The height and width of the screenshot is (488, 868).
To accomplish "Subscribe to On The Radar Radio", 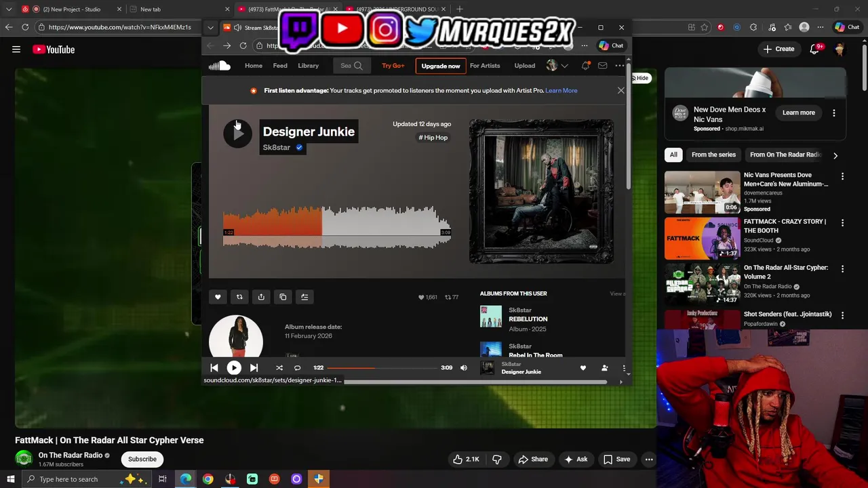I will coord(142,459).
